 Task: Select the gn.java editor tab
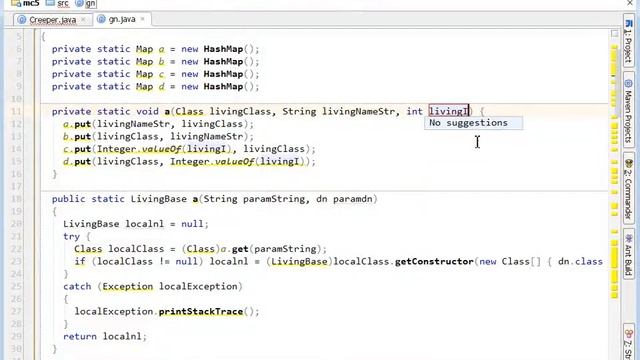[x=122, y=19]
